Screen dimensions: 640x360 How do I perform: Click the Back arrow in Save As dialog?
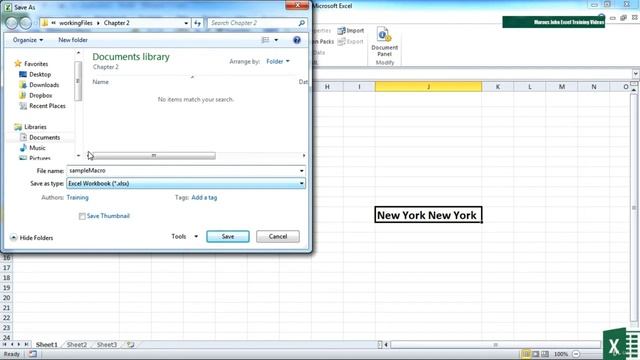pyautogui.click(x=12, y=23)
